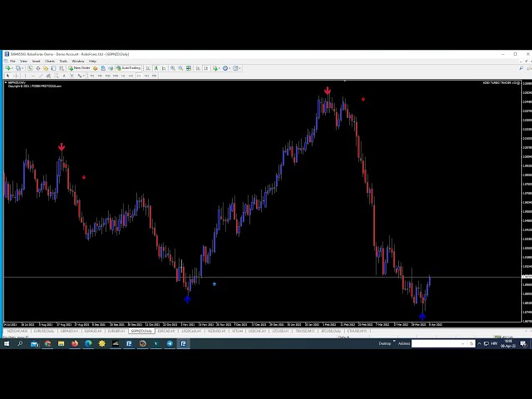The width and height of the screenshot is (532, 399).
Task: Click the Windows Start button
Action: coord(7,343)
